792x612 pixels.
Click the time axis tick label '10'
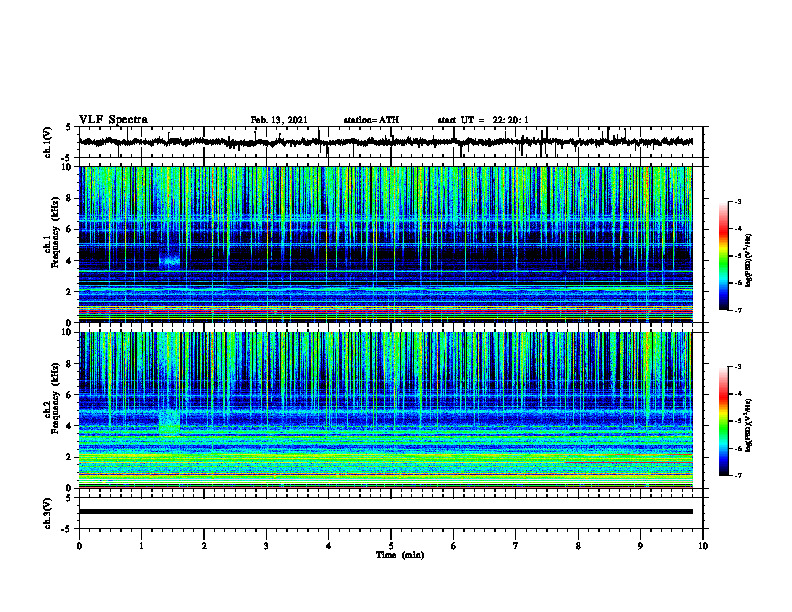(x=703, y=546)
